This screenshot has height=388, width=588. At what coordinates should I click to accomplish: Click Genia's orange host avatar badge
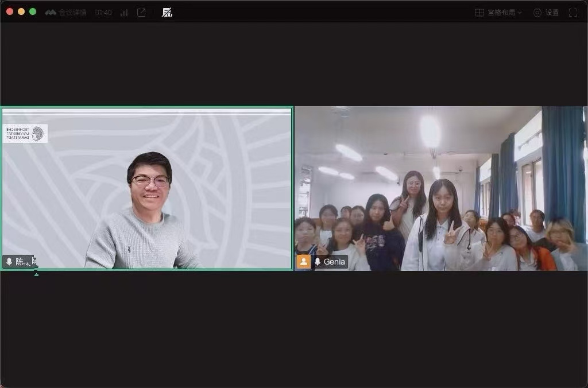(x=303, y=262)
